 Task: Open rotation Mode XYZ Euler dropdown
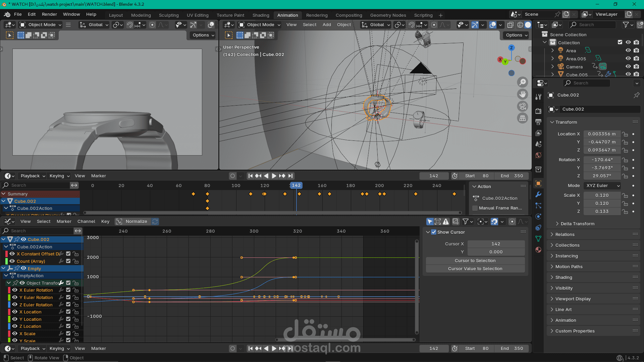[602, 186]
